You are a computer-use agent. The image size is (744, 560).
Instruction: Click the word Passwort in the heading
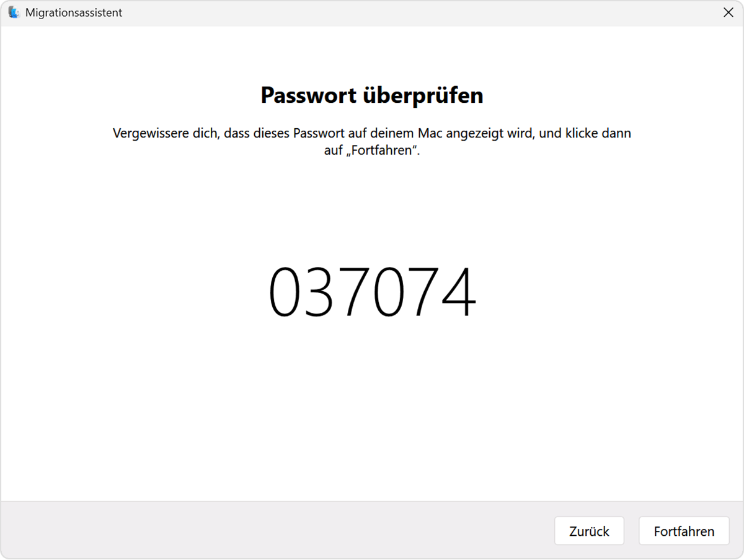308,95
